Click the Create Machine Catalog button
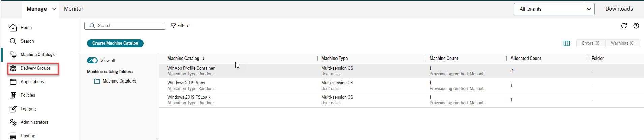644x140 pixels. coord(115,43)
